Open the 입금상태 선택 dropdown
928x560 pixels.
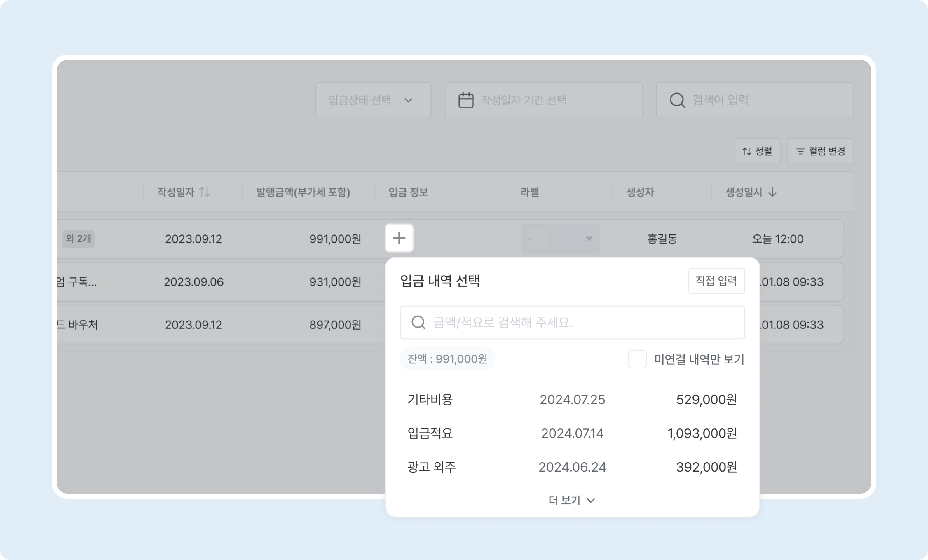372,100
